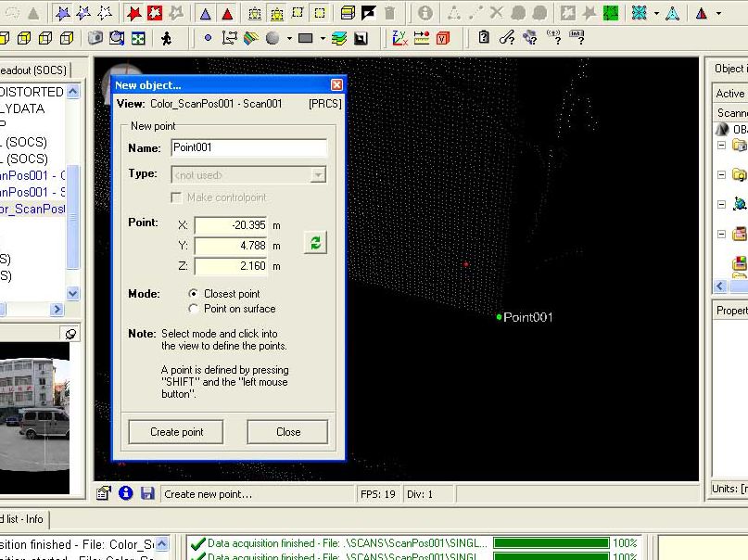Screen dimensions: 748x560
Task: Click the object tree's scroll left arrow
Action: (720, 286)
